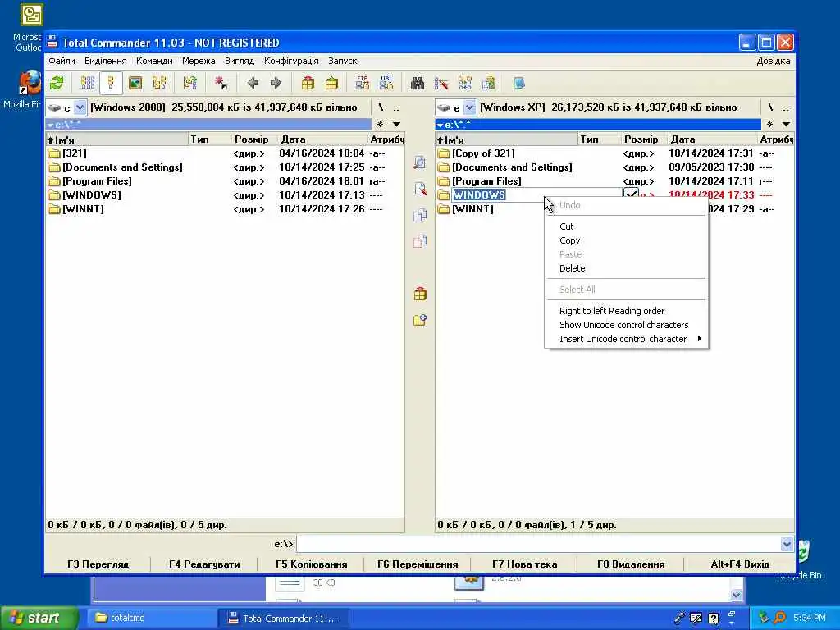The height and width of the screenshot is (630, 840).
Task: Open the Файли menu
Action: [62, 61]
